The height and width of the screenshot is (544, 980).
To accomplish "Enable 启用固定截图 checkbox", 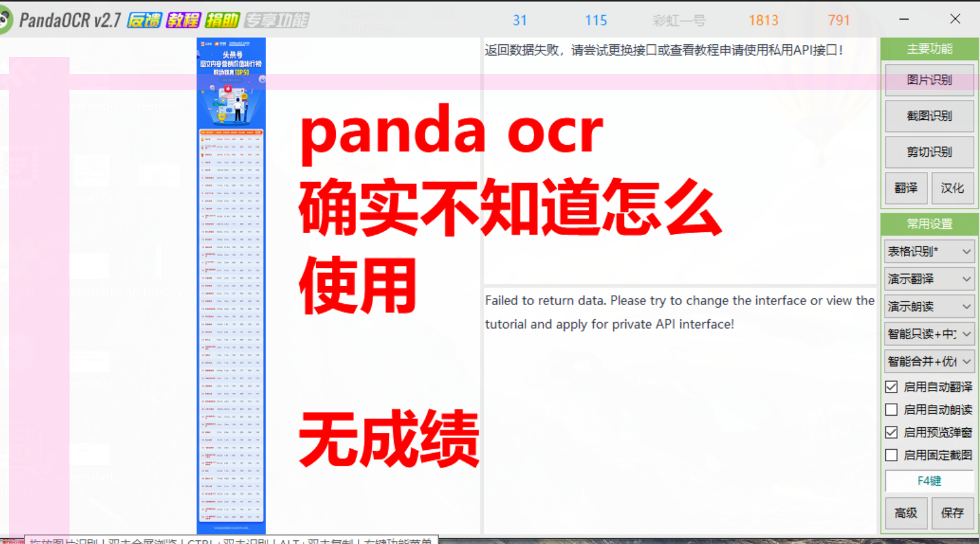I will 891,455.
